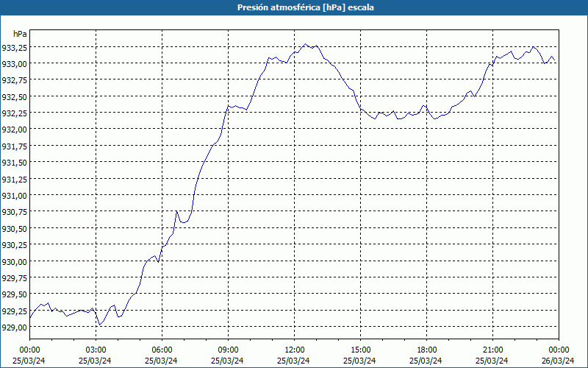Click the 15:00 time label
The width and height of the screenshot is (588, 368).
click(360, 350)
